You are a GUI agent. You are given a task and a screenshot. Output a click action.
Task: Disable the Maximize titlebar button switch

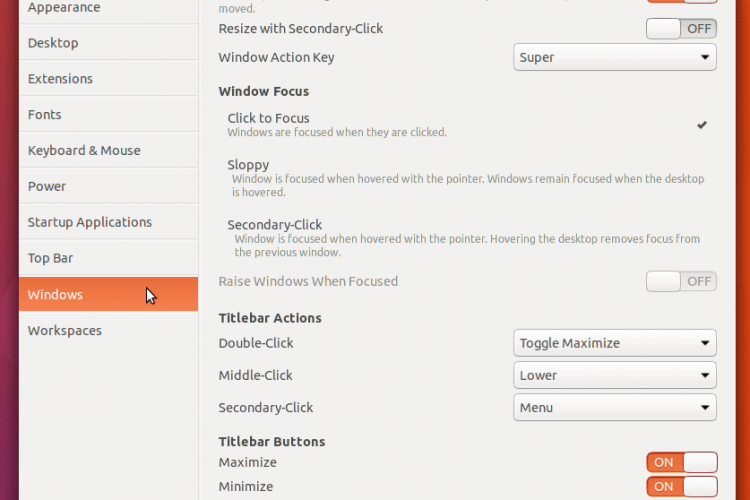coord(681,462)
